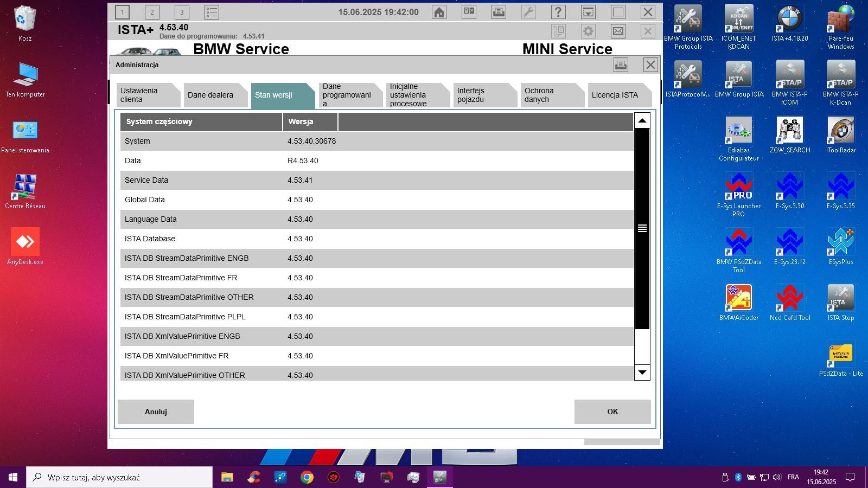Open the Windows Start menu
The image size is (868, 488).
click(13, 477)
